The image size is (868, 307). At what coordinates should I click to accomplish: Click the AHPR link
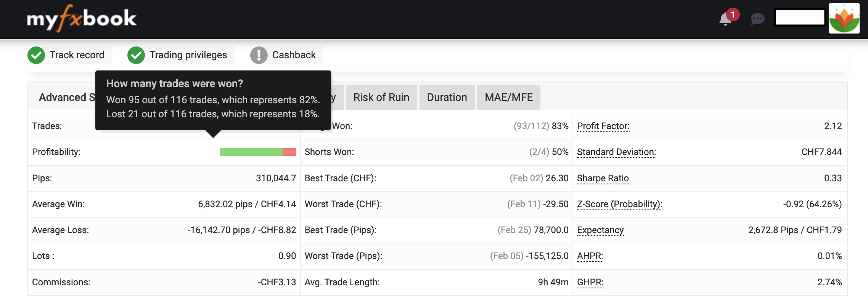click(x=590, y=256)
